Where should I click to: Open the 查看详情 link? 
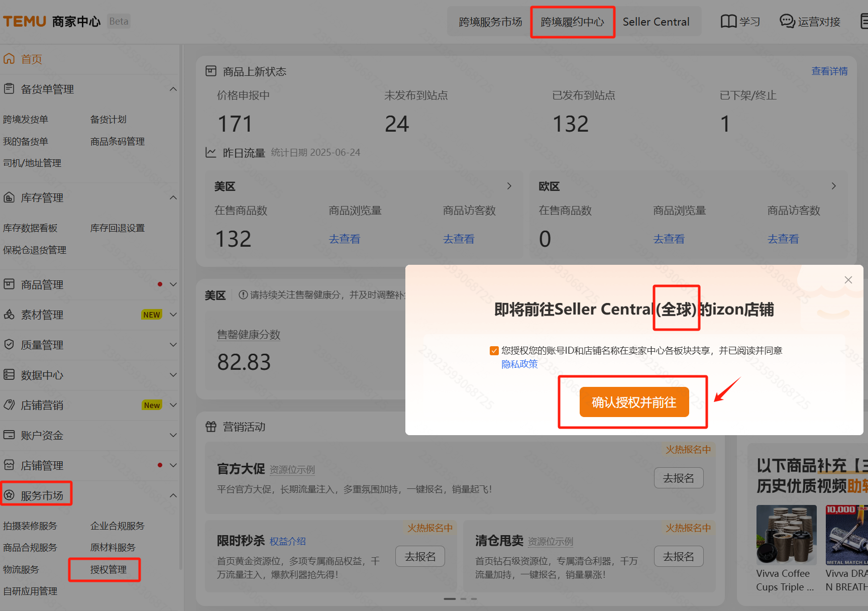(x=829, y=71)
